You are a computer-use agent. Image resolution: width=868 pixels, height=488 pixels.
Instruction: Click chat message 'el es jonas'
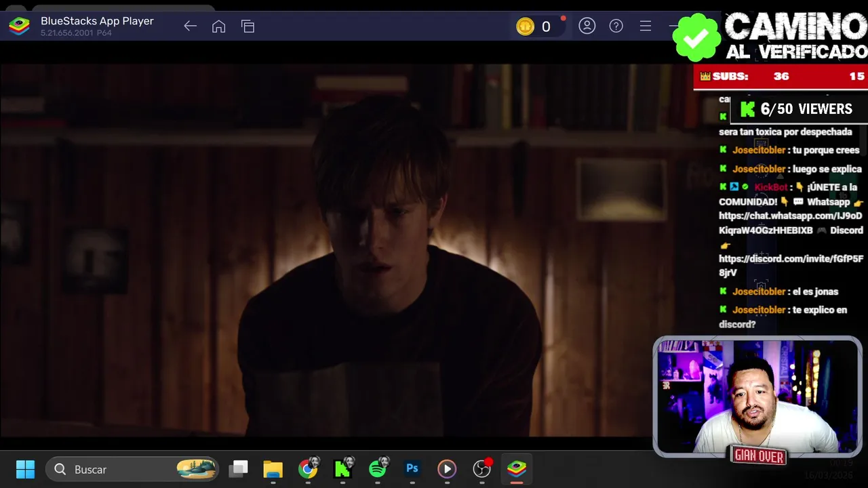tap(815, 291)
